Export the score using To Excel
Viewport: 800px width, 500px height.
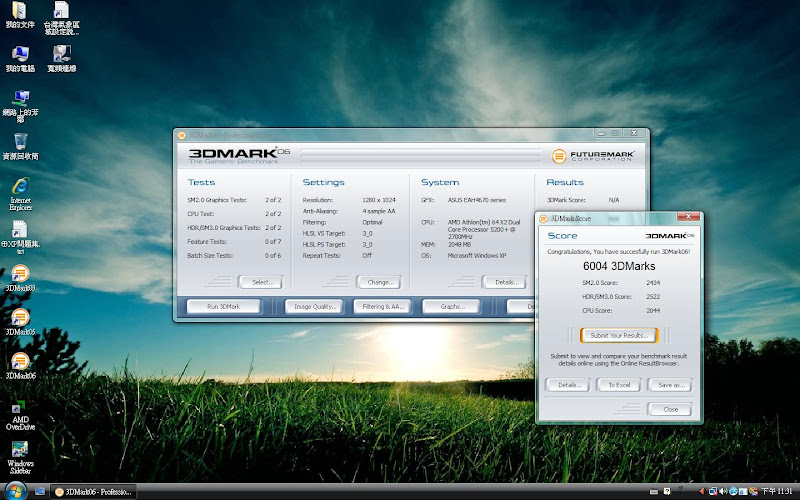point(619,385)
